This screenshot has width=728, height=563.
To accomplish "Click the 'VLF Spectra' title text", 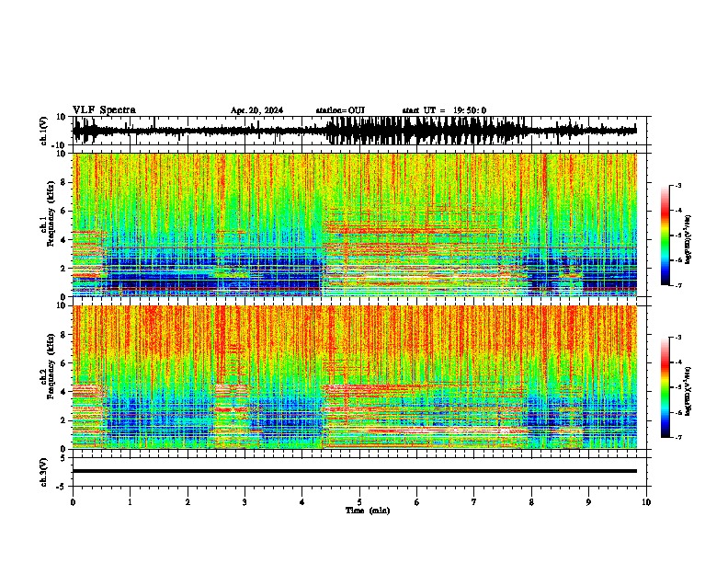I will click(104, 110).
